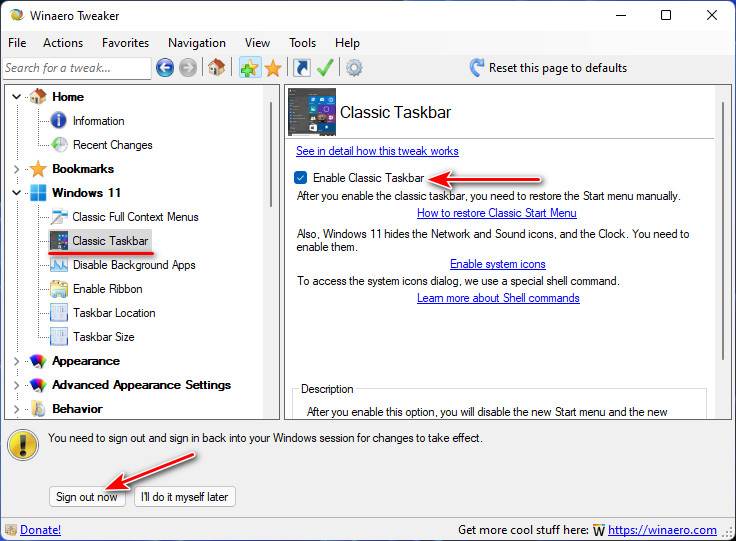Open the 'Enable system icons' link
This screenshot has height=541, width=736.
(x=498, y=264)
